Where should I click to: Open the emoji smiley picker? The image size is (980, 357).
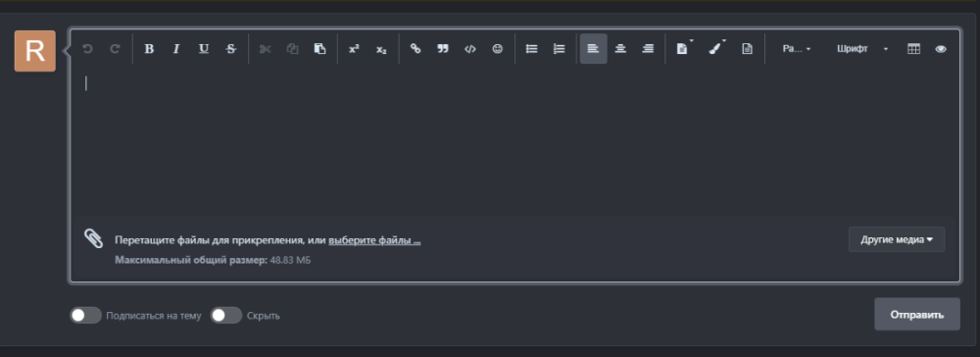tap(498, 49)
